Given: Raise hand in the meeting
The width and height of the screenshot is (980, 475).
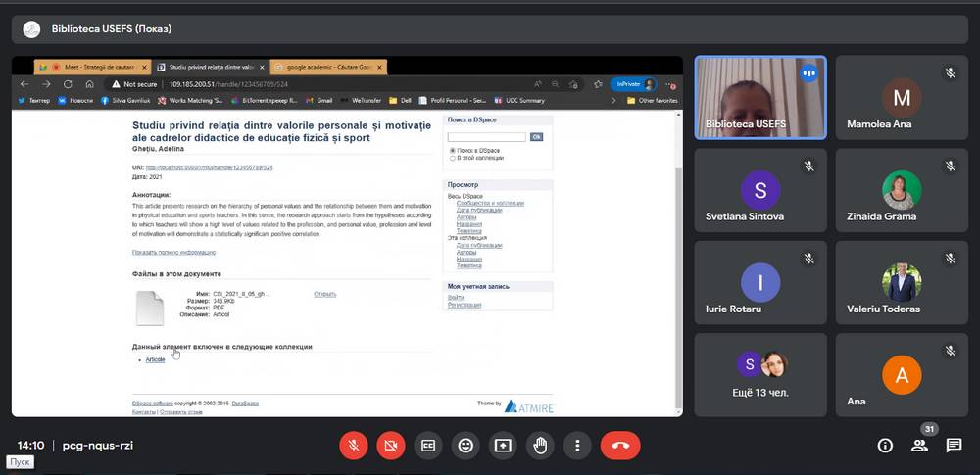Looking at the screenshot, I should pyautogui.click(x=540, y=446).
